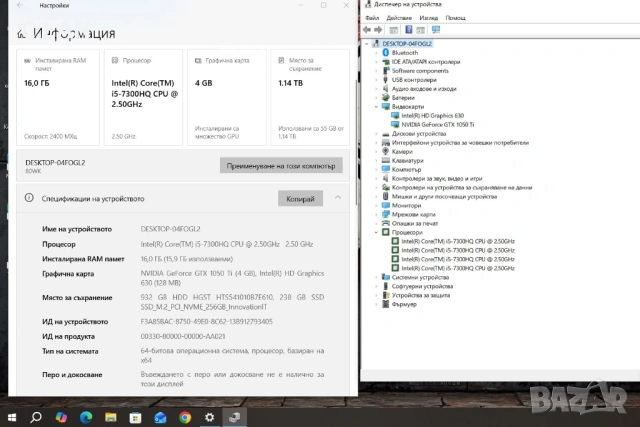
Task: Select Мрежови карти category
Action: coord(413,214)
